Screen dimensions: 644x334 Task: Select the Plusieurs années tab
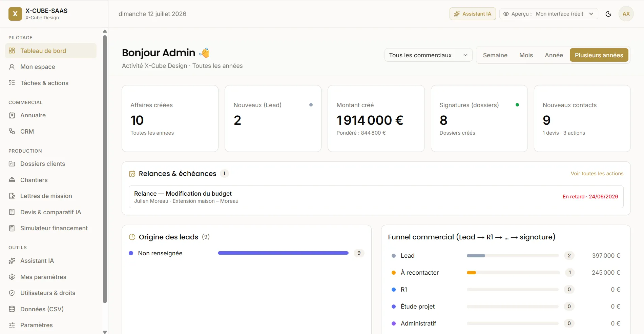click(599, 55)
